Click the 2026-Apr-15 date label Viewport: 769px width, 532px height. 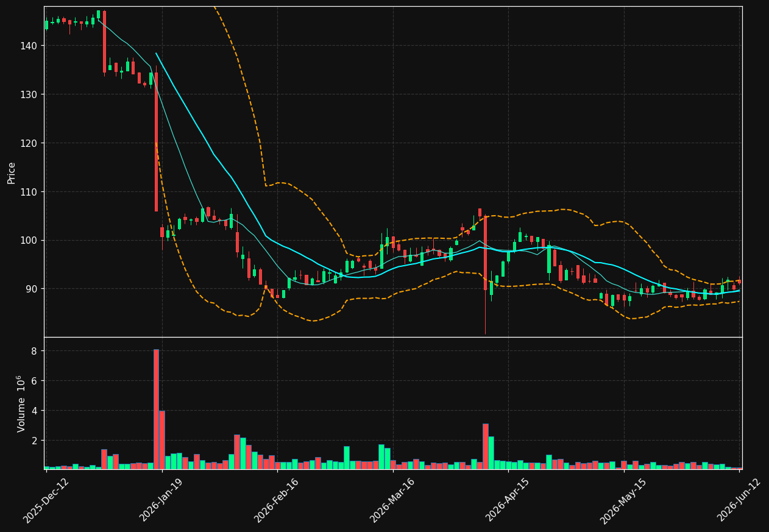(508, 500)
